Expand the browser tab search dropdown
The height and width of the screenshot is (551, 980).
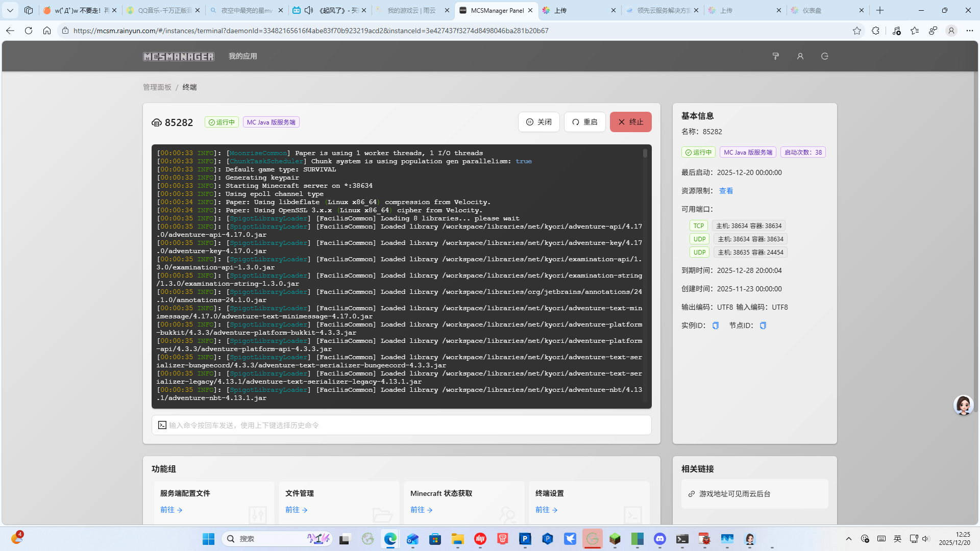[10, 10]
